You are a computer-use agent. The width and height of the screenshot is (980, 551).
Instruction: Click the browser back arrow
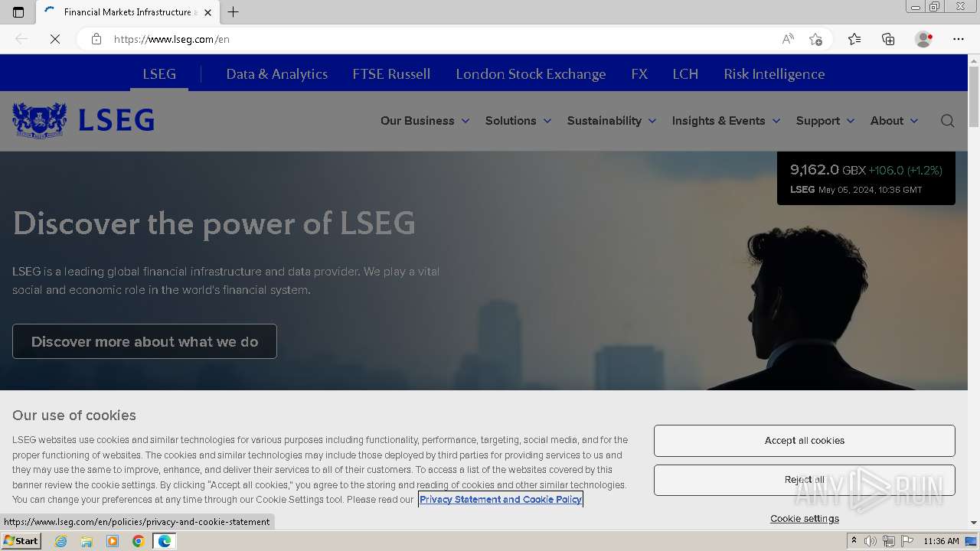[21, 39]
